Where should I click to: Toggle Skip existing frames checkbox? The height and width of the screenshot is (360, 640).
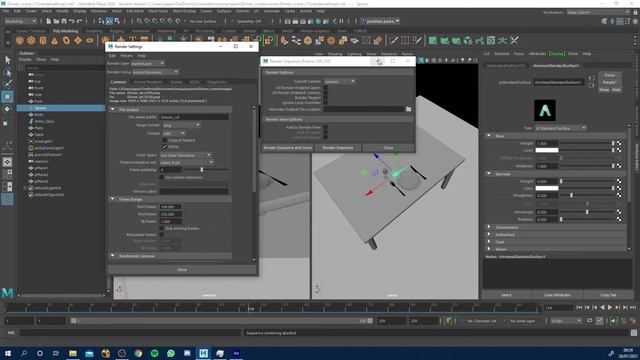[x=162, y=229]
